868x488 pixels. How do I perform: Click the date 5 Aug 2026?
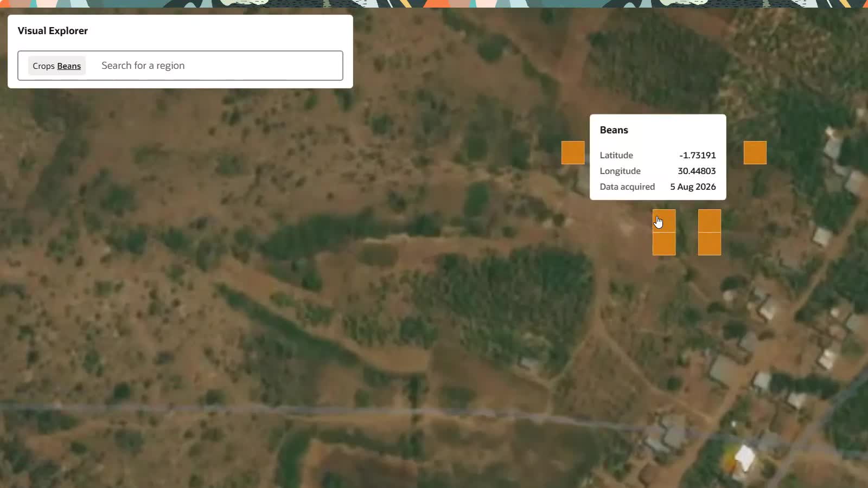pos(693,187)
